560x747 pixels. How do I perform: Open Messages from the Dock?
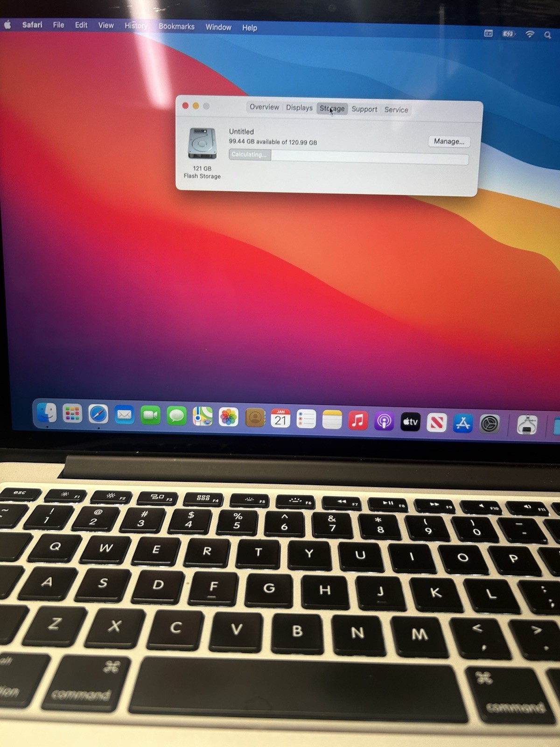pyautogui.click(x=176, y=415)
